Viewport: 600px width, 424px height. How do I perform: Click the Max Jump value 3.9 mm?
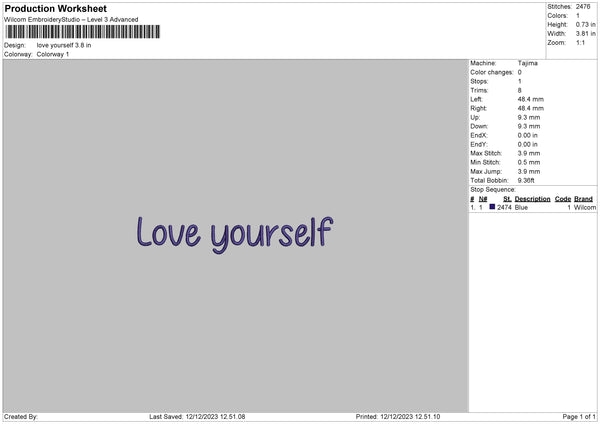529,171
